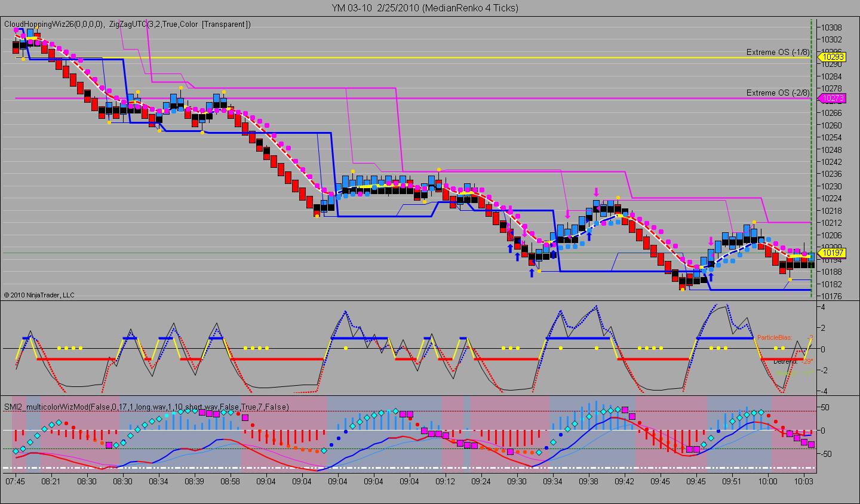
Task: Click magenta down arrow above the 09:38 bars
Action: coord(596,192)
